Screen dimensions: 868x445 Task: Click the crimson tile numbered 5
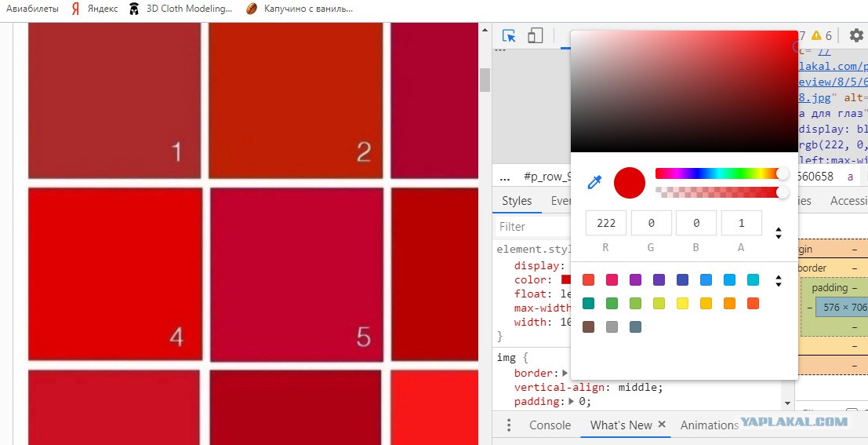coord(296,275)
